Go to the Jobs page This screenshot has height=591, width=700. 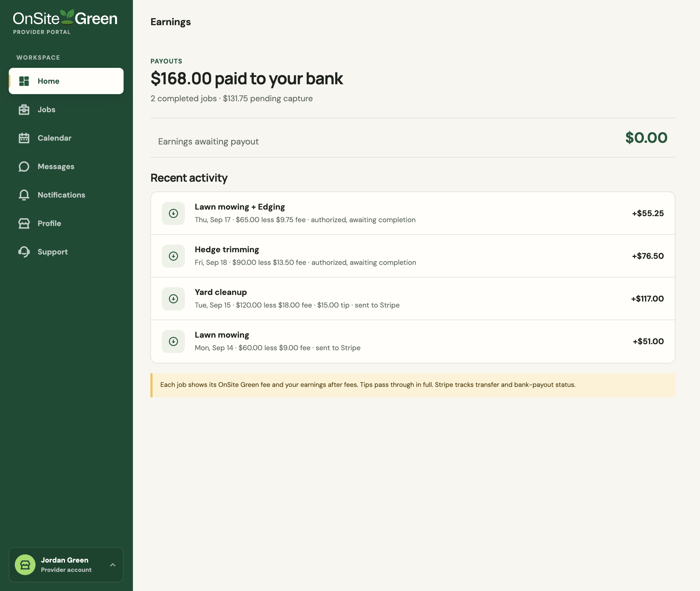pos(66,109)
